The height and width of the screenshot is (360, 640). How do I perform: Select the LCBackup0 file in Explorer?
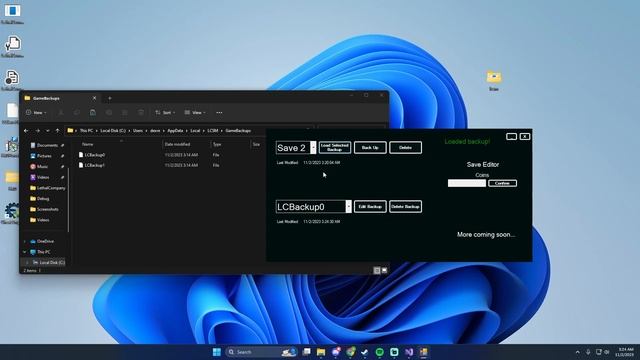point(95,155)
